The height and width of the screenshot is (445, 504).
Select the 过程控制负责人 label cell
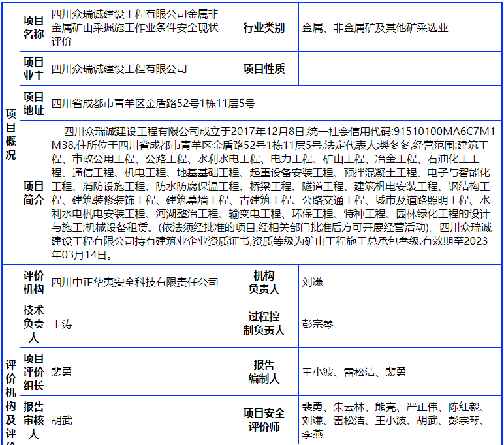(x=264, y=324)
